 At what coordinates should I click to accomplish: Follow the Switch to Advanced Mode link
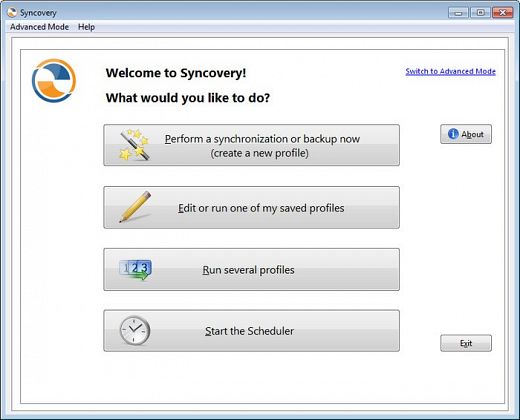tap(450, 71)
